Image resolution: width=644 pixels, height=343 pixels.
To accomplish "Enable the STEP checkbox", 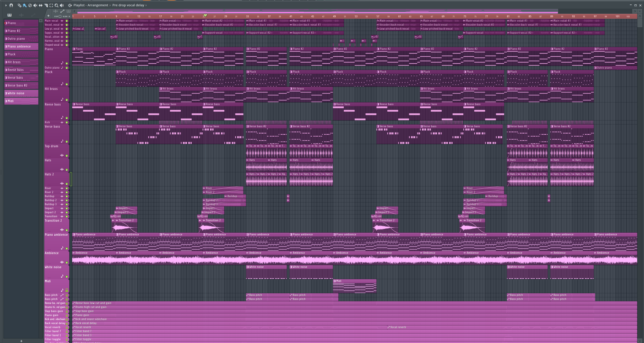I will pyautogui.click(x=60, y=16).
